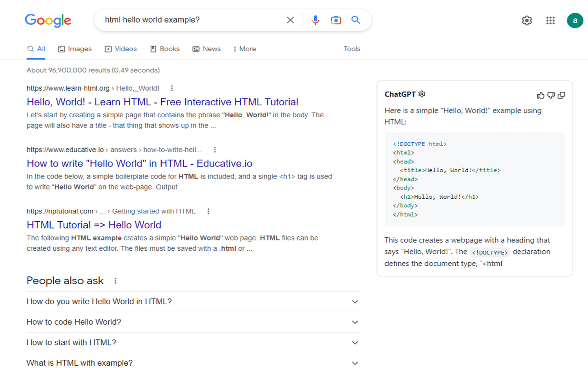Click the HTML code block in ChatGPT panel
This screenshot has width=588, height=368.
(475, 179)
